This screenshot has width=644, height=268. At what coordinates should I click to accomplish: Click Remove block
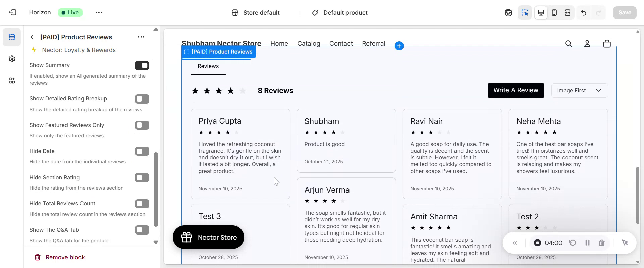click(60, 257)
